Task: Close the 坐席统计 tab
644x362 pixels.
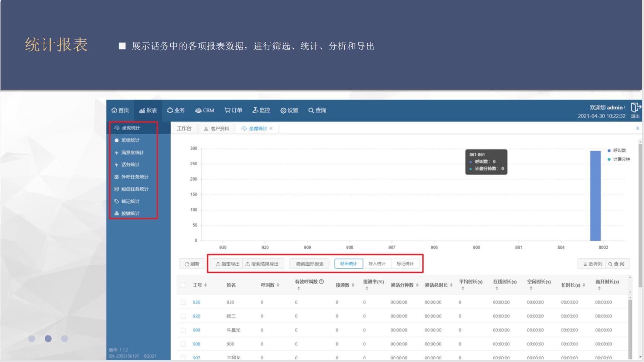Action: (271, 128)
